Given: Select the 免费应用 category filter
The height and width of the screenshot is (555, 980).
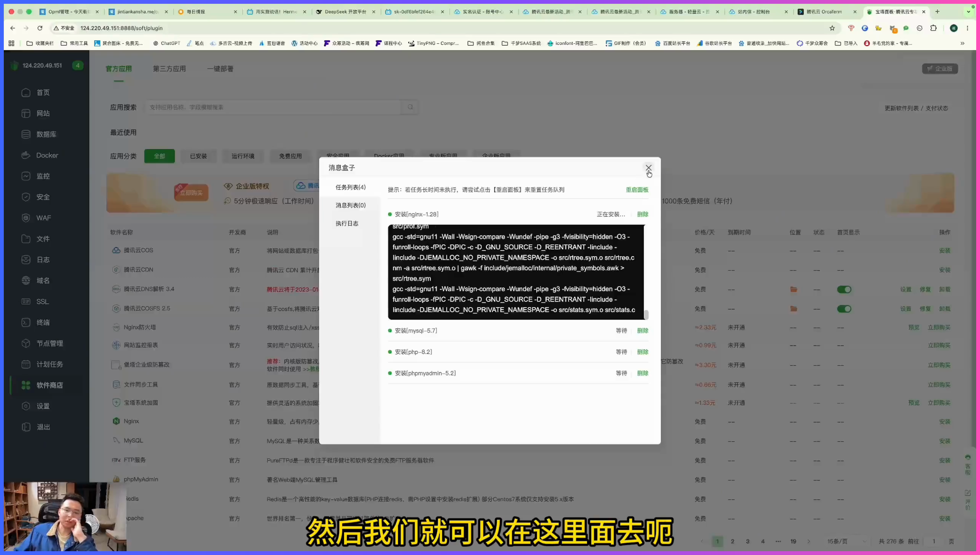Looking at the screenshot, I should pos(290,156).
